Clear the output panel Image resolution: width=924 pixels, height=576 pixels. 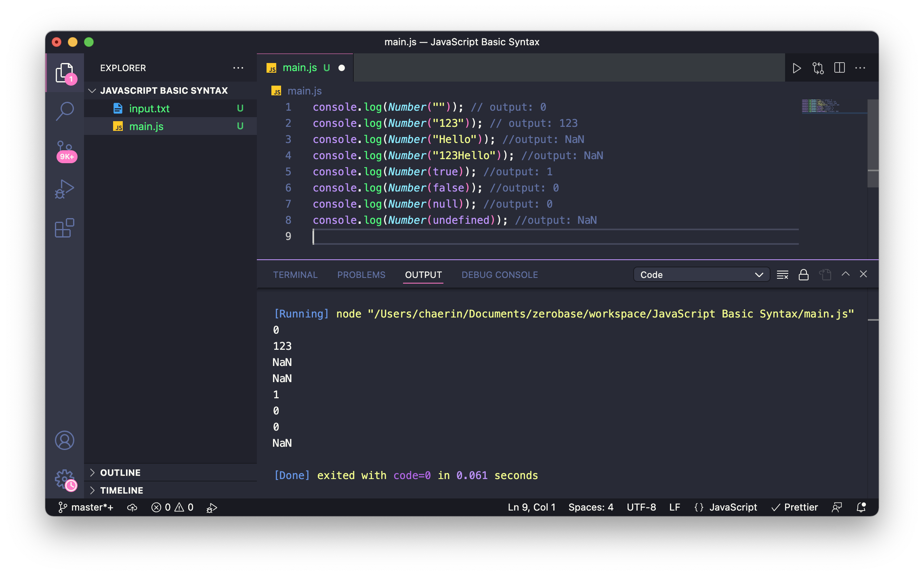pos(782,275)
